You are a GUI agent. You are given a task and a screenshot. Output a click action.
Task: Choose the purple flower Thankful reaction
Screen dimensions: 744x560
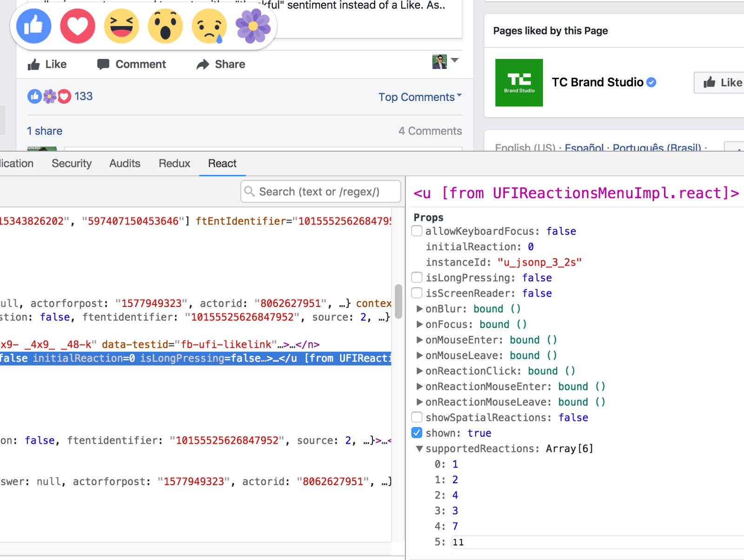pos(253,26)
